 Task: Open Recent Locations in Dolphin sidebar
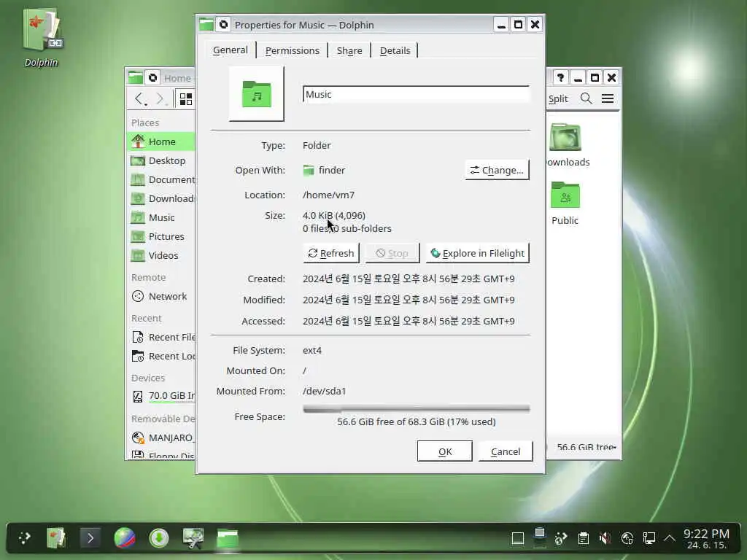click(161, 356)
